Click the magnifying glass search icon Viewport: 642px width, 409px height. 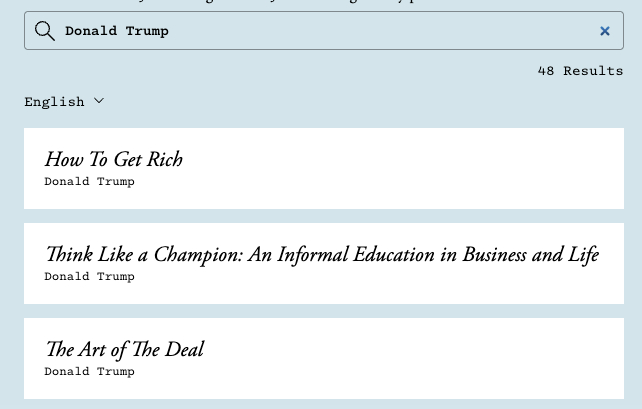(45, 31)
